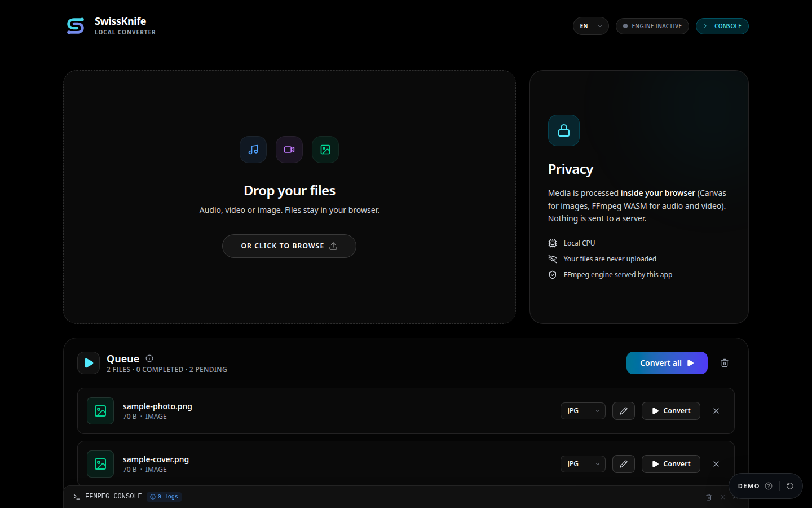Open the Console button in header
Image resolution: width=812 pixels, height=508 pixels.
click(x=722, y=26)
